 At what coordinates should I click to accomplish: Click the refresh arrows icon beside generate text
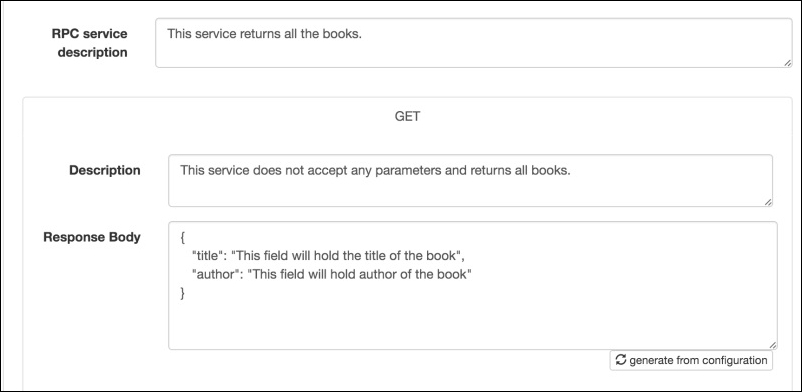click(620, 360)
